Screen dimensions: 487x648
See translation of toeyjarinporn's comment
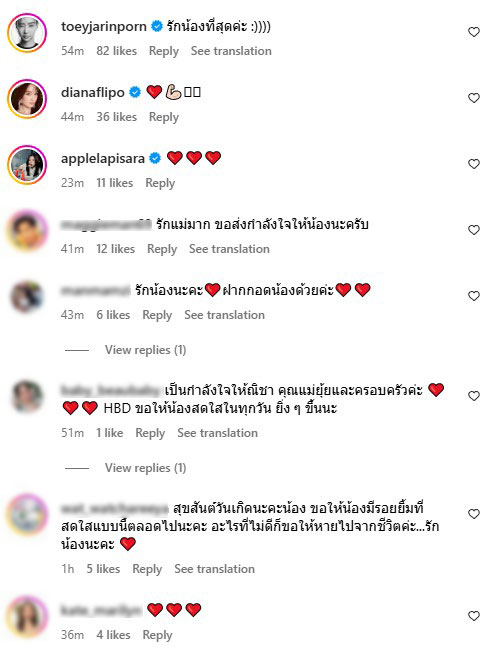click(231, 51)
